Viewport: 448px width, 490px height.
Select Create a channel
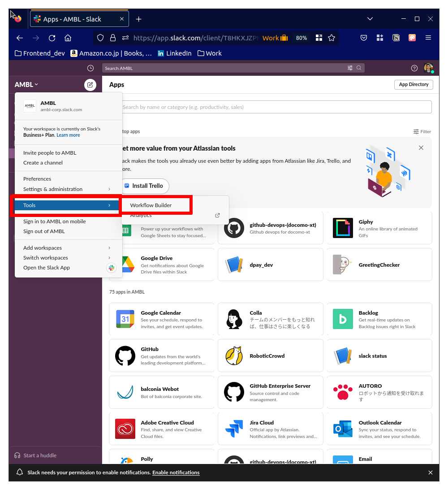[43, 163]
